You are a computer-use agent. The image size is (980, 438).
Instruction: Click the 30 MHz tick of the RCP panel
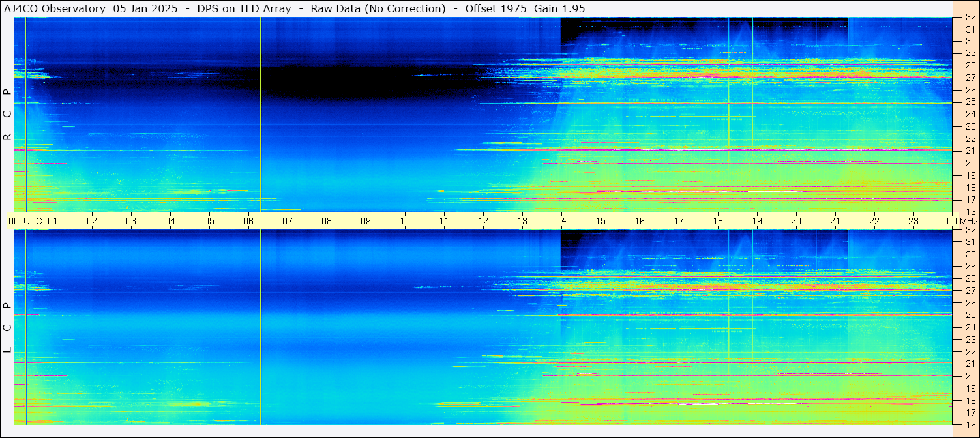click(x=970, y=41)
